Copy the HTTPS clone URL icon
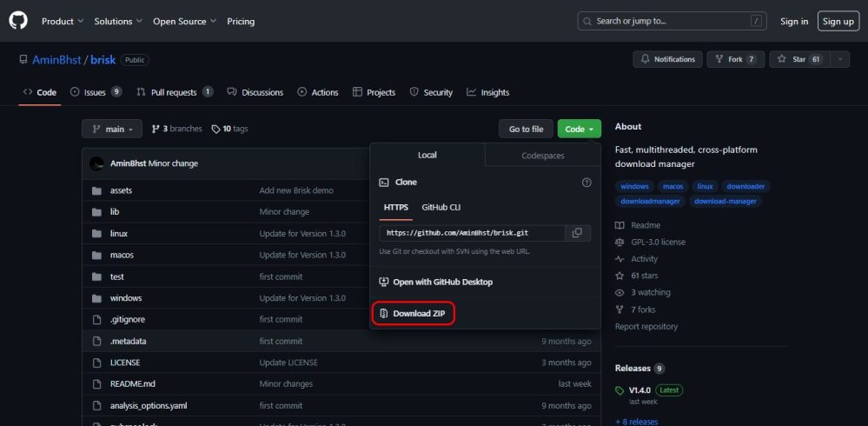 tap(578, 233)
